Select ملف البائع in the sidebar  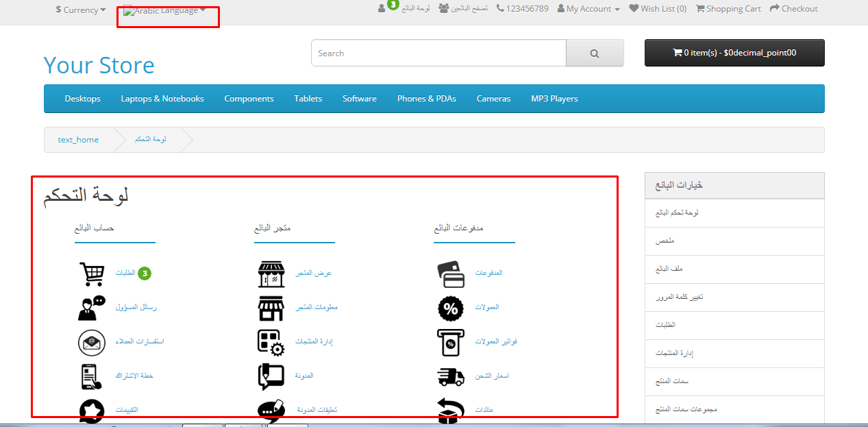734,269
